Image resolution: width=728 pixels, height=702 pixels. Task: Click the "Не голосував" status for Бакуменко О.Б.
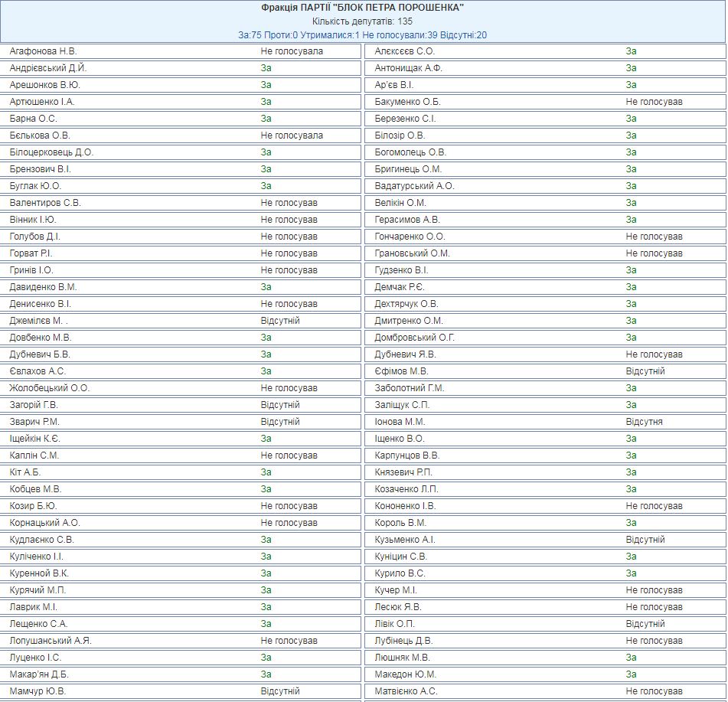point(654,102)
